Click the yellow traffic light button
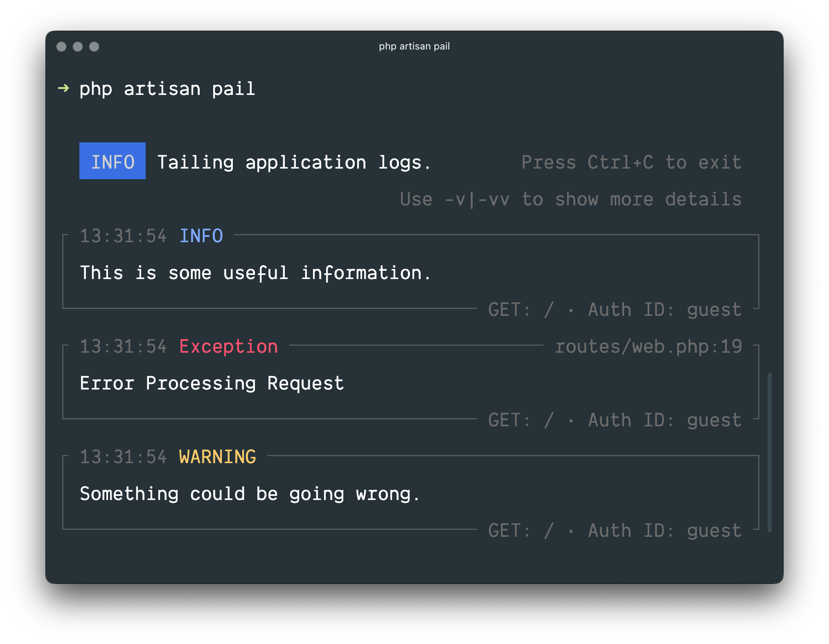This screenshot has width=829, height=644. point(78,47)
